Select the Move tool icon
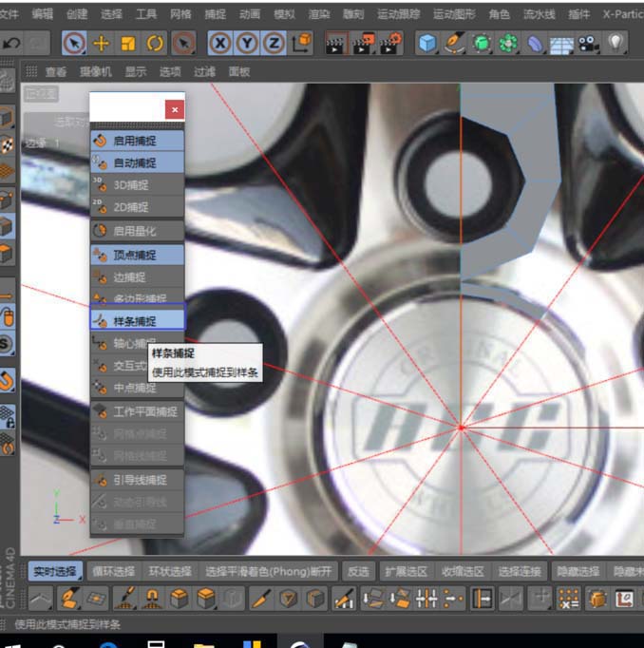Viewport: 644px width, 648px height. tap(101, 43)
